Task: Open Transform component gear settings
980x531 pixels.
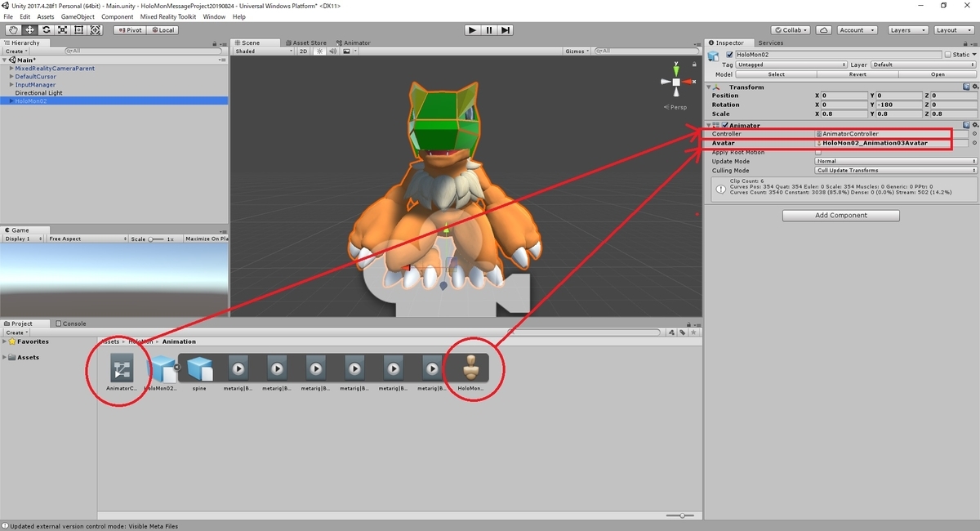Action: click(x=974, y=87)
